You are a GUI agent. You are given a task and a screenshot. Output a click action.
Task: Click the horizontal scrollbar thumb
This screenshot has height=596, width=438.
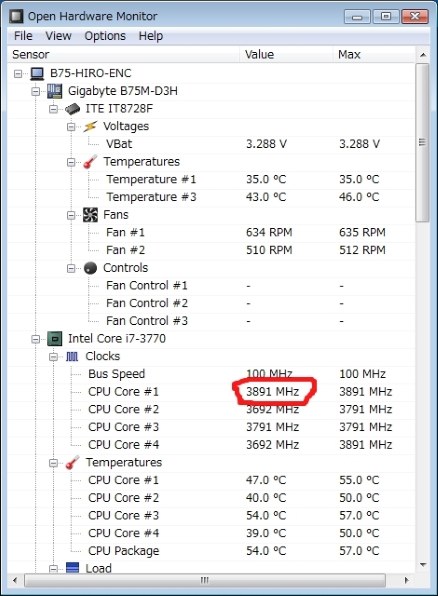(205, 580)
